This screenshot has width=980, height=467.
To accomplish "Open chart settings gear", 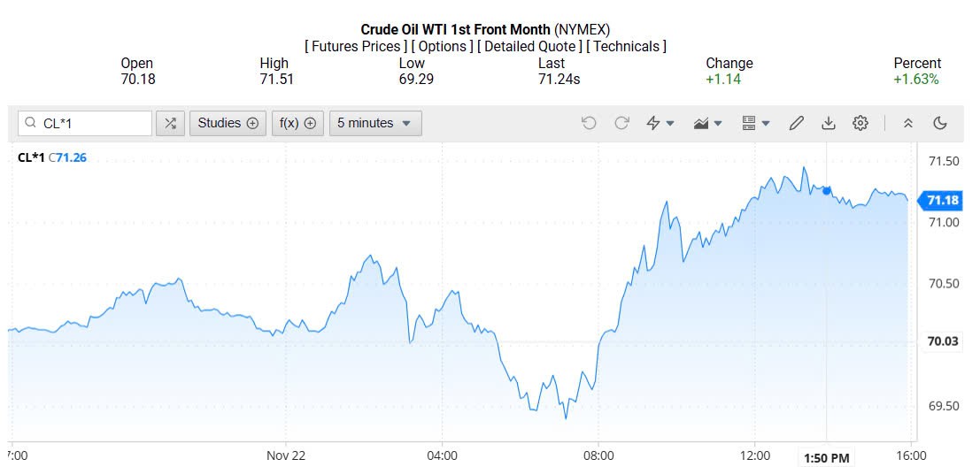I will [860, 124].
